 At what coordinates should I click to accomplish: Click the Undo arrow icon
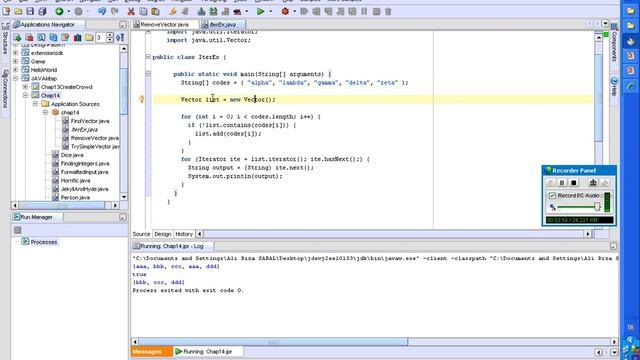(x=102, y=11)
